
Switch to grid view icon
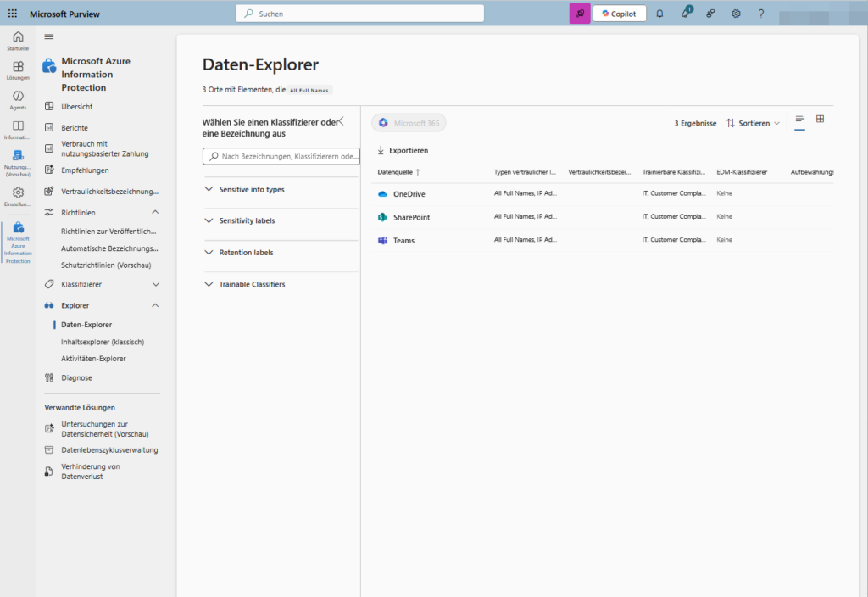click(820, 120)
